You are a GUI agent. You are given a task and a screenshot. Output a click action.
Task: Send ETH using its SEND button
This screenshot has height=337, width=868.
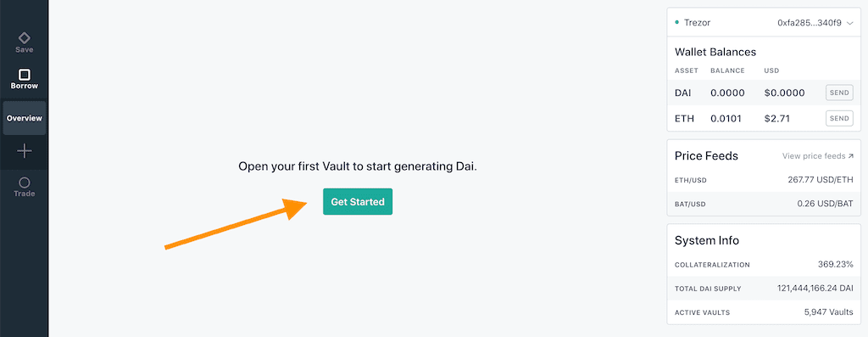pos(839,118)
